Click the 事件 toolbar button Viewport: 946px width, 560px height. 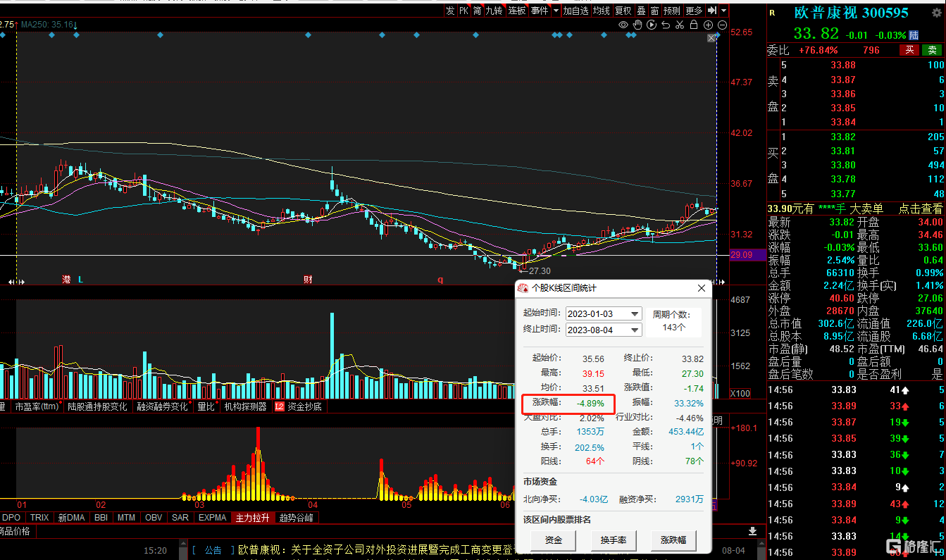click(x=540, y=11)
